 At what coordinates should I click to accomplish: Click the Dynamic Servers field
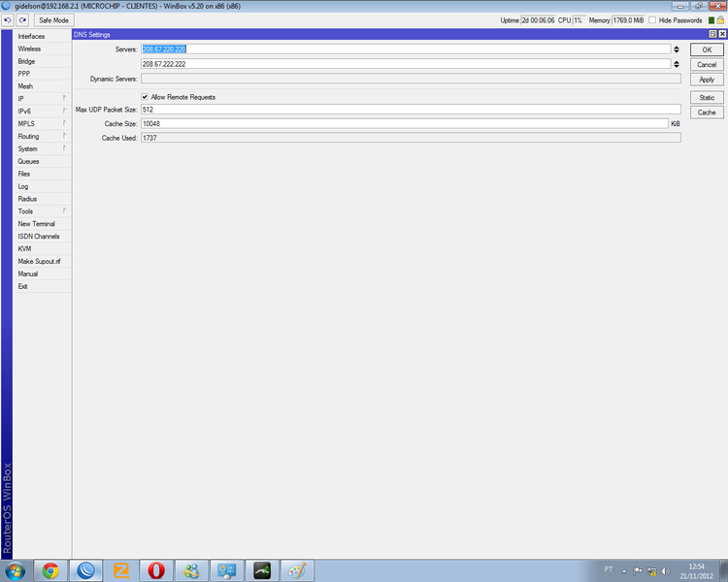point(411,79)
